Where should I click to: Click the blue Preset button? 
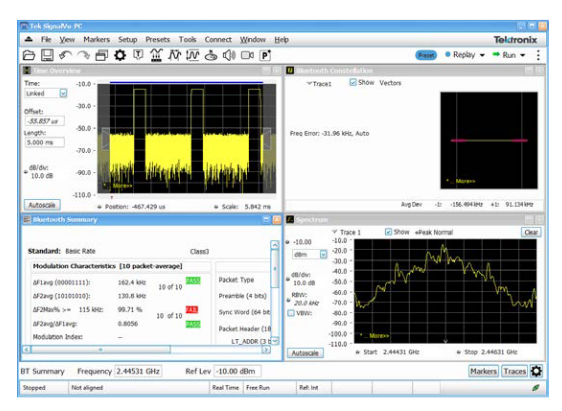pyautogui.click(x=426, y=55)
